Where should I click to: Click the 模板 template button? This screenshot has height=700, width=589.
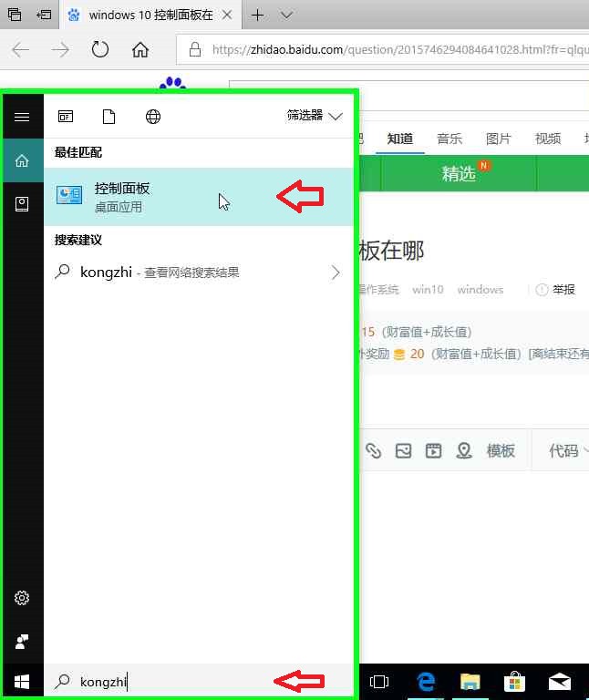pos(501,450)
